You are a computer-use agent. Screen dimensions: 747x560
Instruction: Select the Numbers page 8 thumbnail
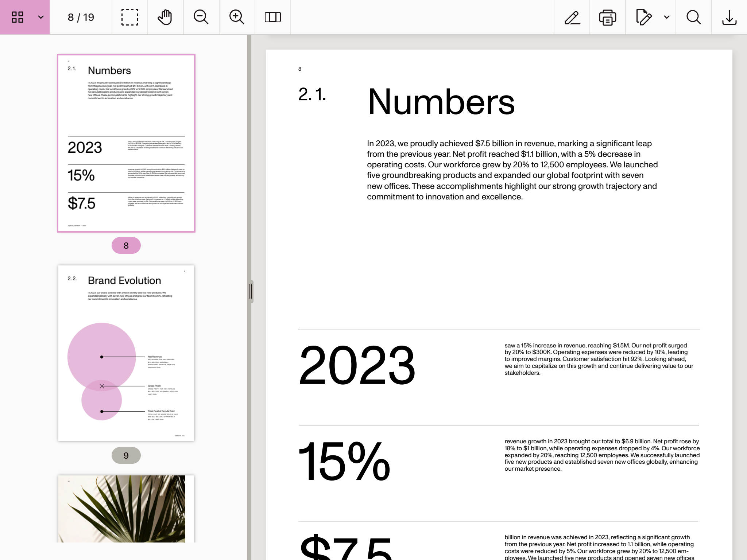pos(126,143)
